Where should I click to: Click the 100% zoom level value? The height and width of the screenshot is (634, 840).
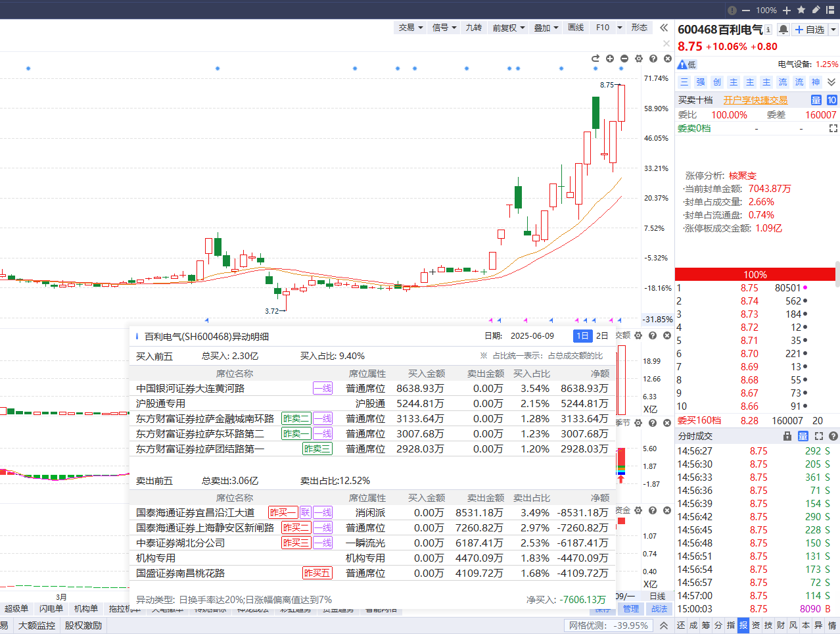click(x=766, y=10)
